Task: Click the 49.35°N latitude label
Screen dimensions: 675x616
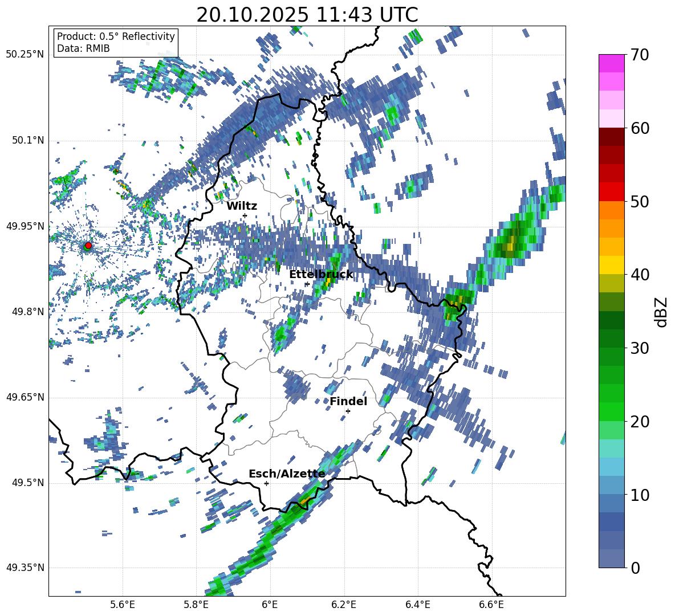Action: pos(25,568)
